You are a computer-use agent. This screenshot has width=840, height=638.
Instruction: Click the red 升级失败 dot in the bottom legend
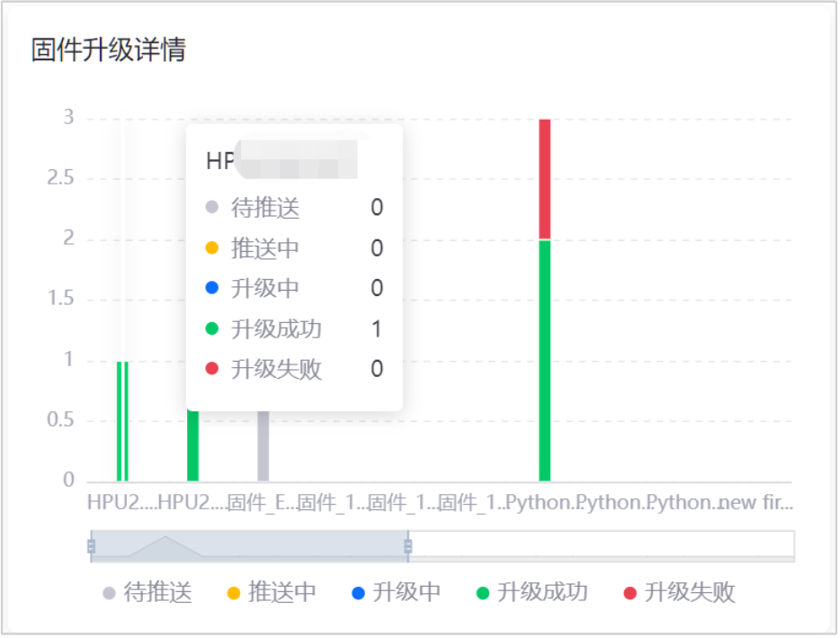click(x=630, y=592)
